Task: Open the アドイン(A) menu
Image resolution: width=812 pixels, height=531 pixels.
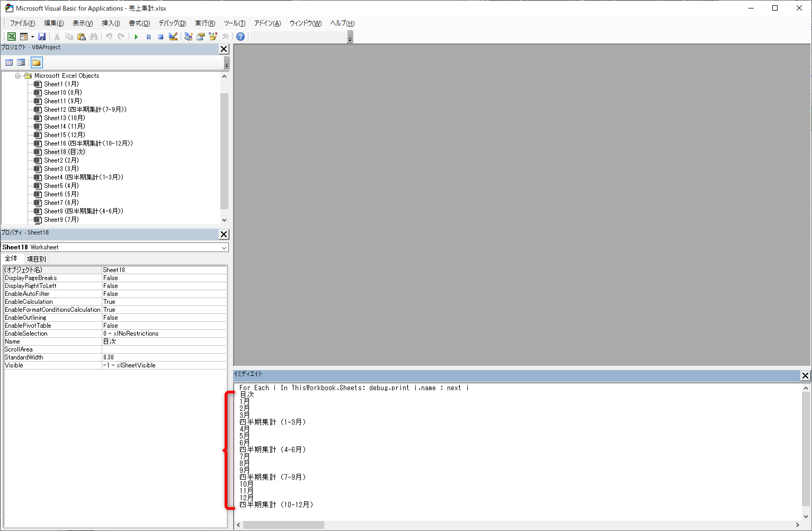Action: point(267,23)
